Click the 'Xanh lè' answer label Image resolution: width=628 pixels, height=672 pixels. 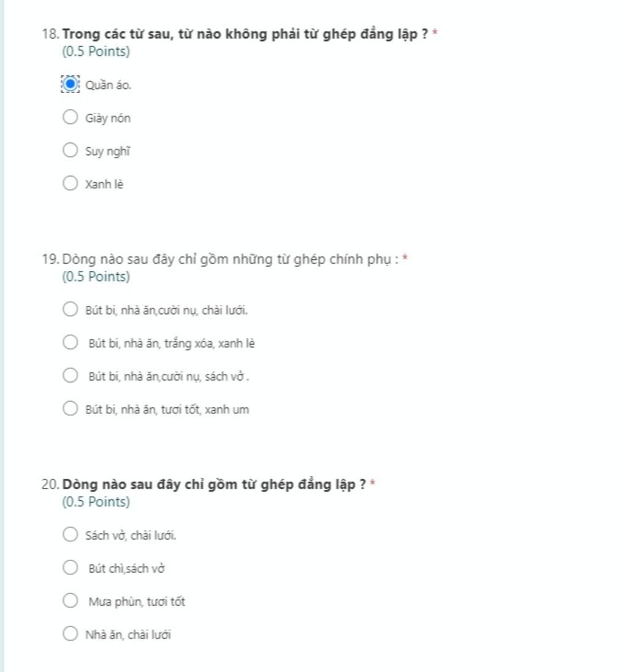pyautogui.click(x=104, y=185)
